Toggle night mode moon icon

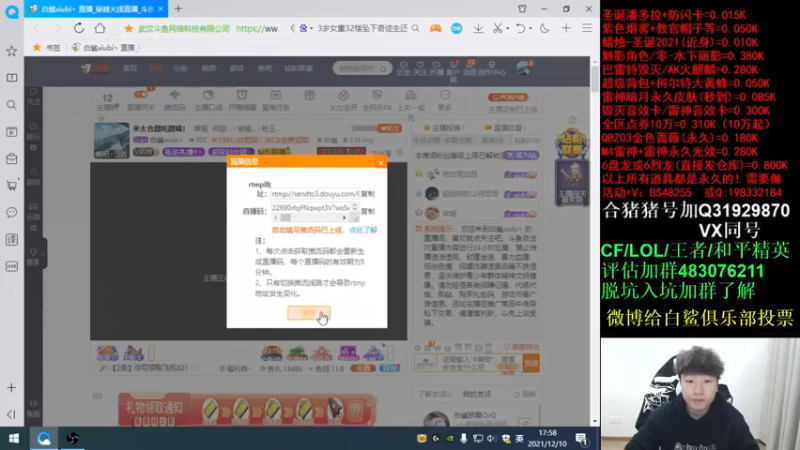(x=544, y=29)
